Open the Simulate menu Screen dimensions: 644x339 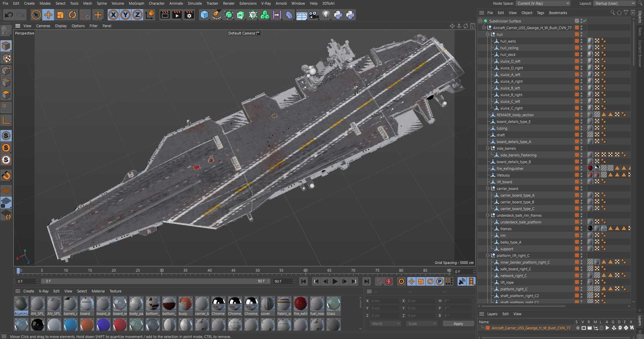(x=195, y=3)
